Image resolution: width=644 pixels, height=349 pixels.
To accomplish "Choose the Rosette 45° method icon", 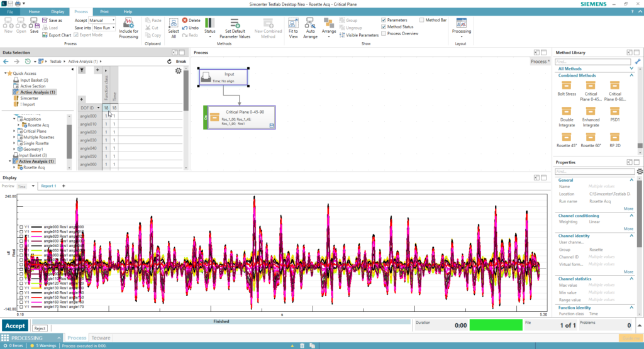I will point(566,137).
